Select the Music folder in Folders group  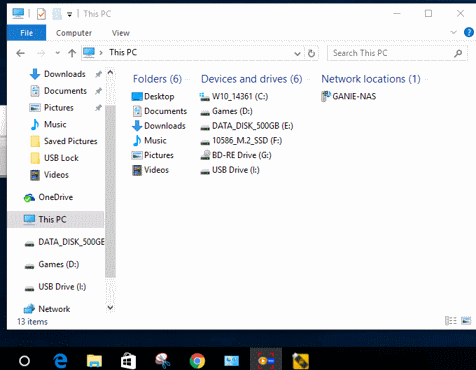click(149, 140)
